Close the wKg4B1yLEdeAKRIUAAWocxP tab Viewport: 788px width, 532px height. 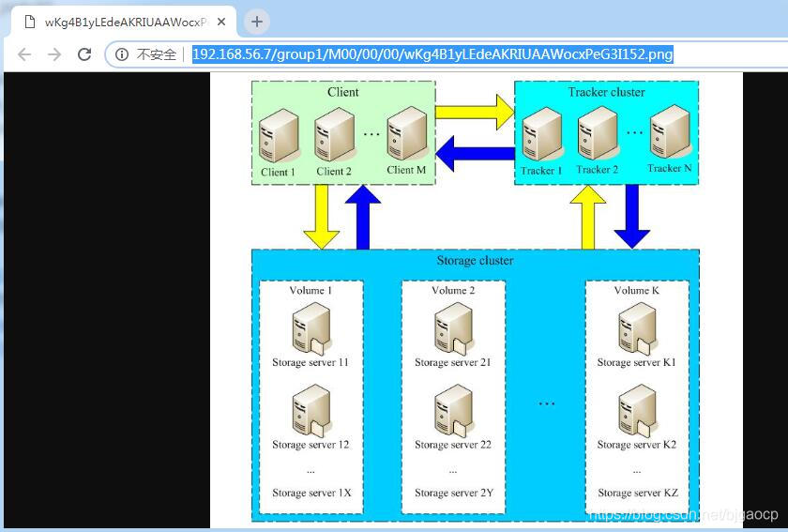221,23
